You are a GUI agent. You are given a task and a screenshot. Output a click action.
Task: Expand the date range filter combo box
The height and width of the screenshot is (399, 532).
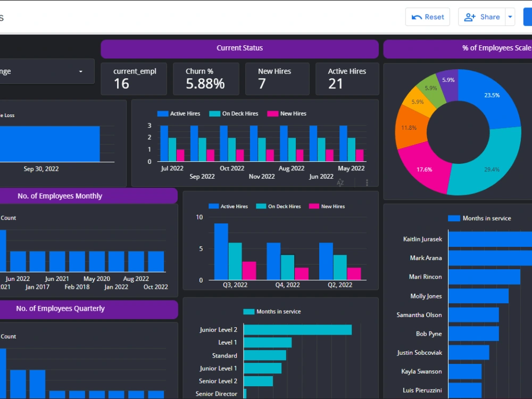80,71
